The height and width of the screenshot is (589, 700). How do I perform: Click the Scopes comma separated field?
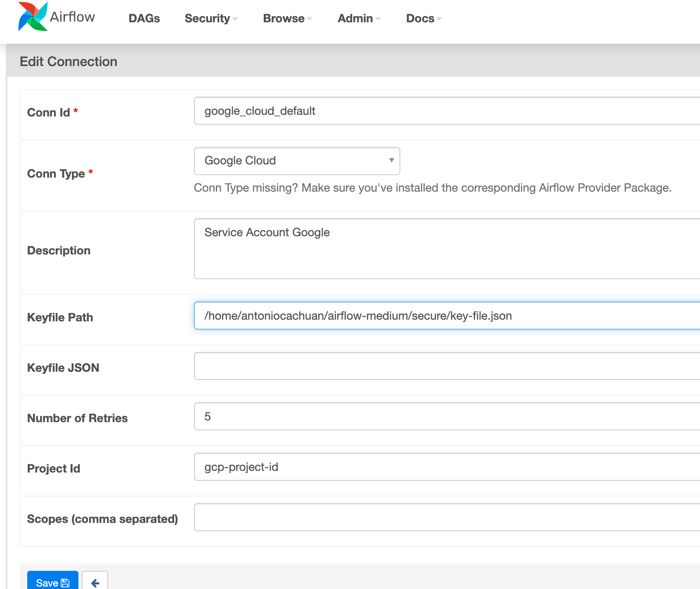(x=447, y=517)
